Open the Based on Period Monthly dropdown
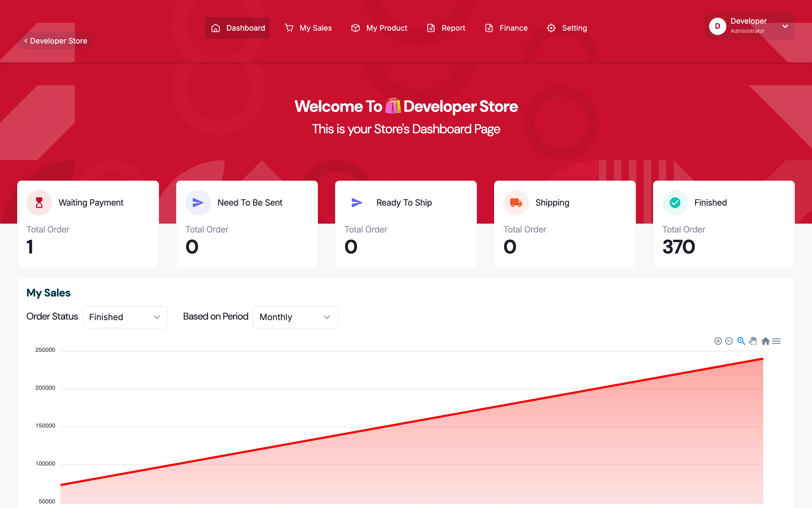The width and height of the screenshot is (812, 508). click(295, 317)
